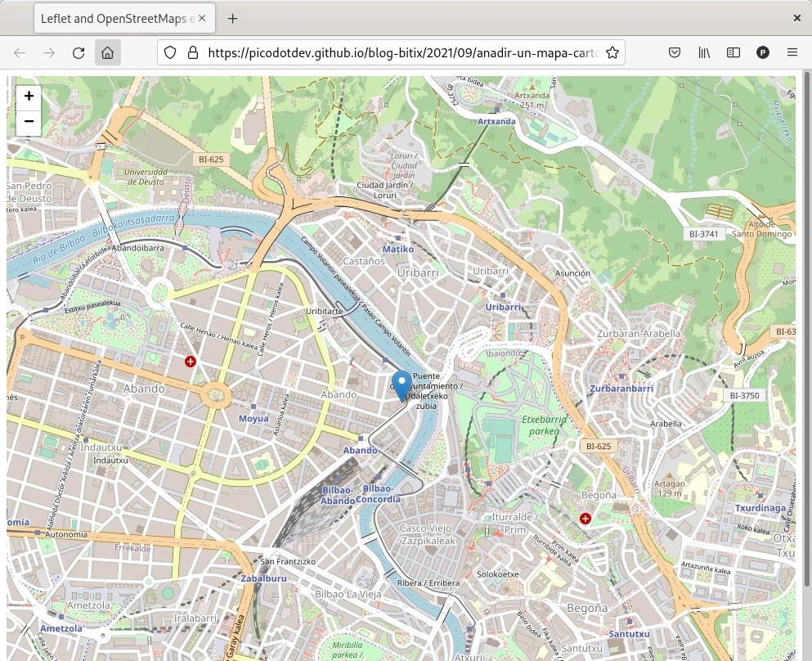
Task: Open the Firefox account profile icon
Action: pos(762,52)
